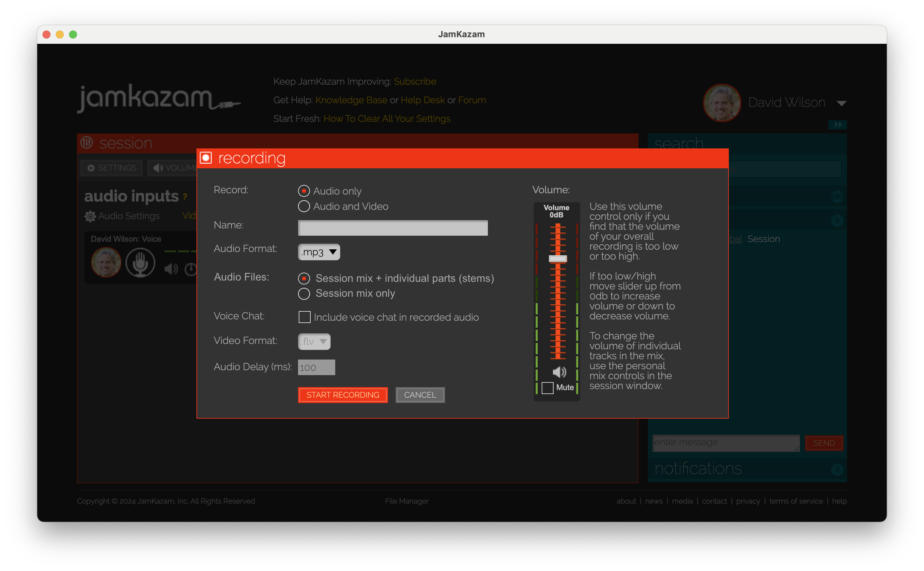Select the Session mix only option
This screenshot has height=571, width=924.
304,293
